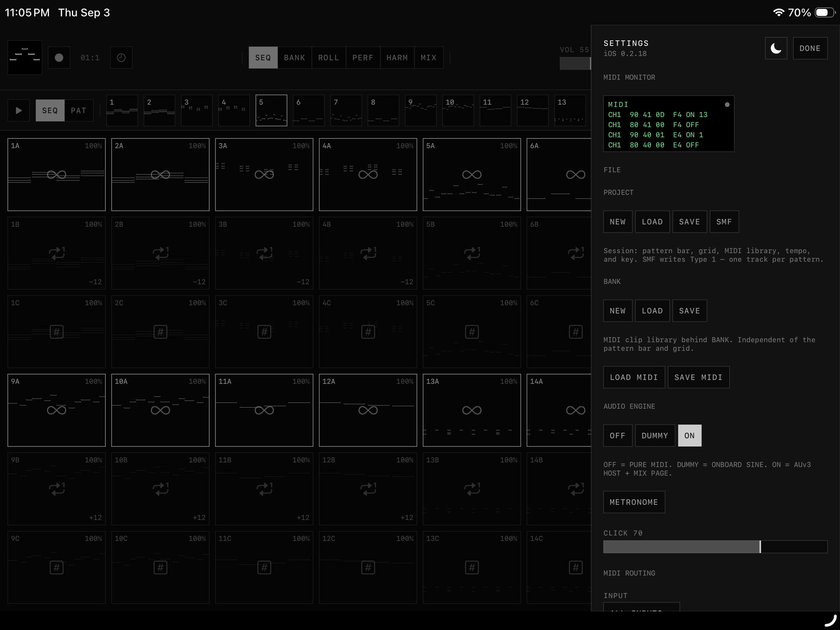840x630 pixels.
Task: Select pattern 5 in pattern bar
Action: pos(271,110)
